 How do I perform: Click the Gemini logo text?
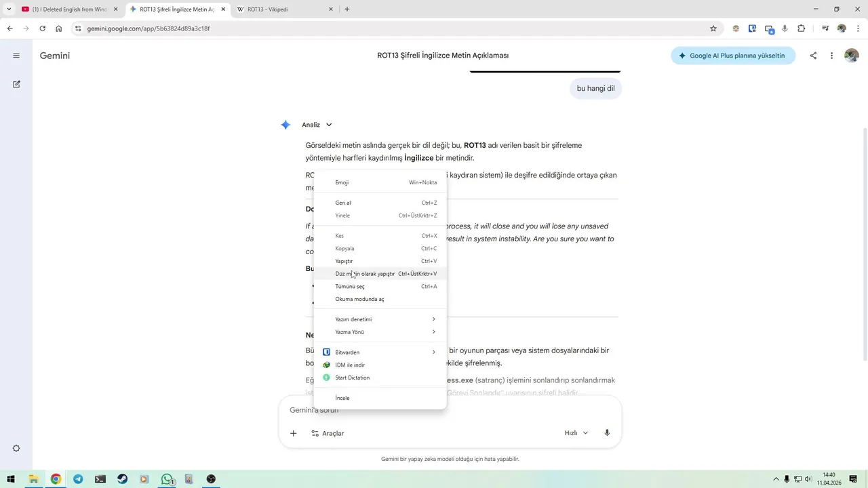55,56
